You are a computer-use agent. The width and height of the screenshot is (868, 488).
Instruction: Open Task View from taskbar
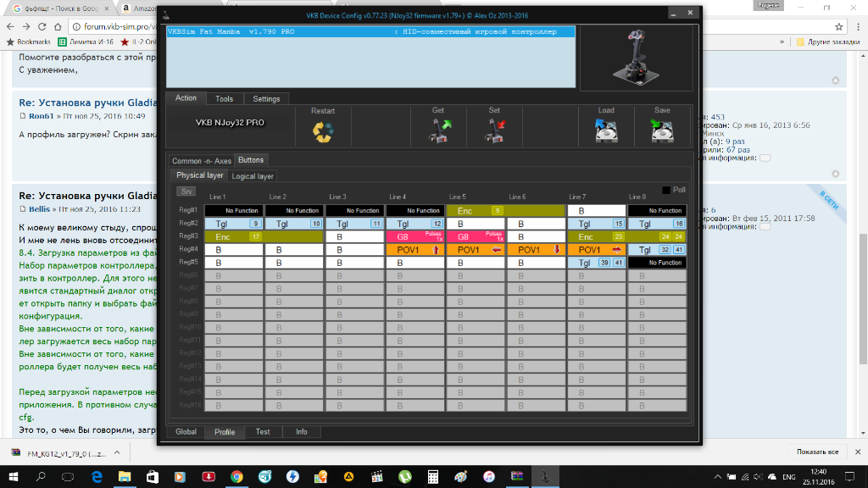click(x=68, y=476)
